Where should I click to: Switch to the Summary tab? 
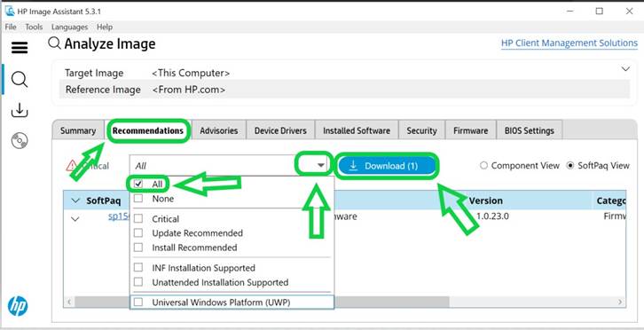(x=78, y=130)
